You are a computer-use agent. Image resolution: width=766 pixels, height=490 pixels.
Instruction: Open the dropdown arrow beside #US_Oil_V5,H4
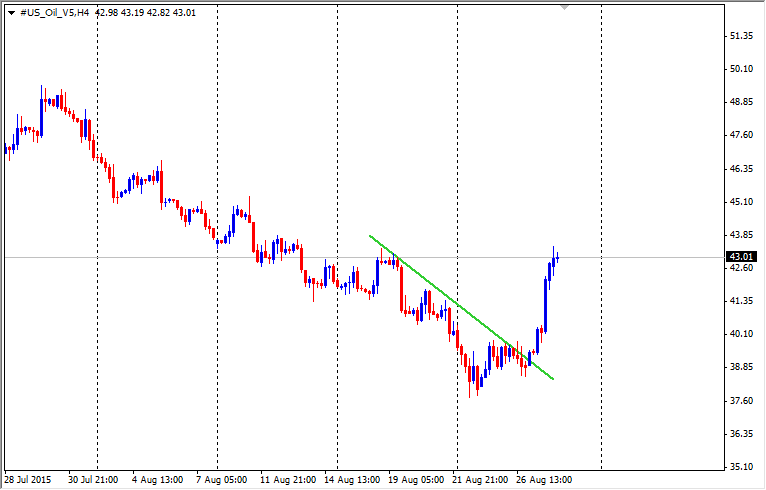pyautogui.click(x=11, y=13)
